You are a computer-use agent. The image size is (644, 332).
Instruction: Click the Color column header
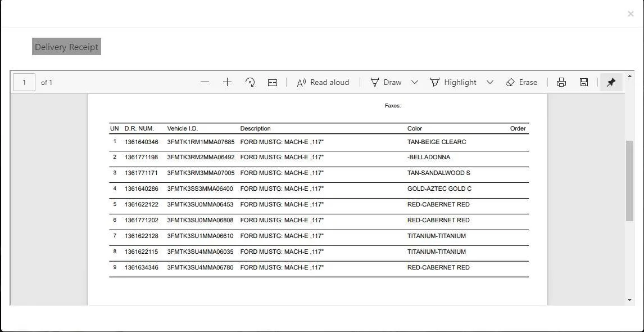click(x=414, y=128)
